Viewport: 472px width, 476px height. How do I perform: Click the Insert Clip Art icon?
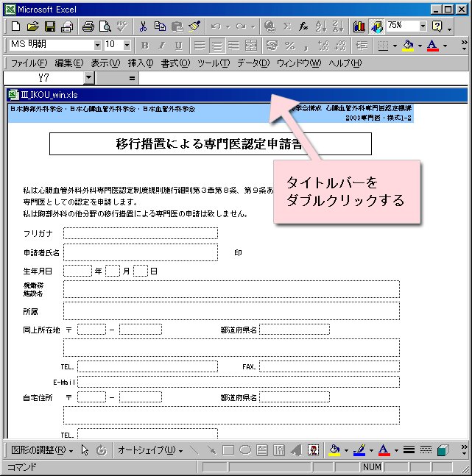coord(313,450)
